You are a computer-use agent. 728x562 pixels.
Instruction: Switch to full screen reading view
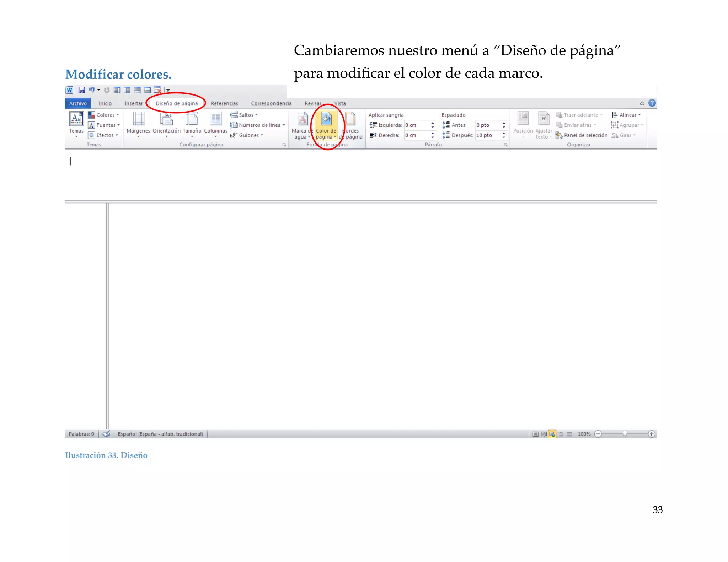[544, 434]
